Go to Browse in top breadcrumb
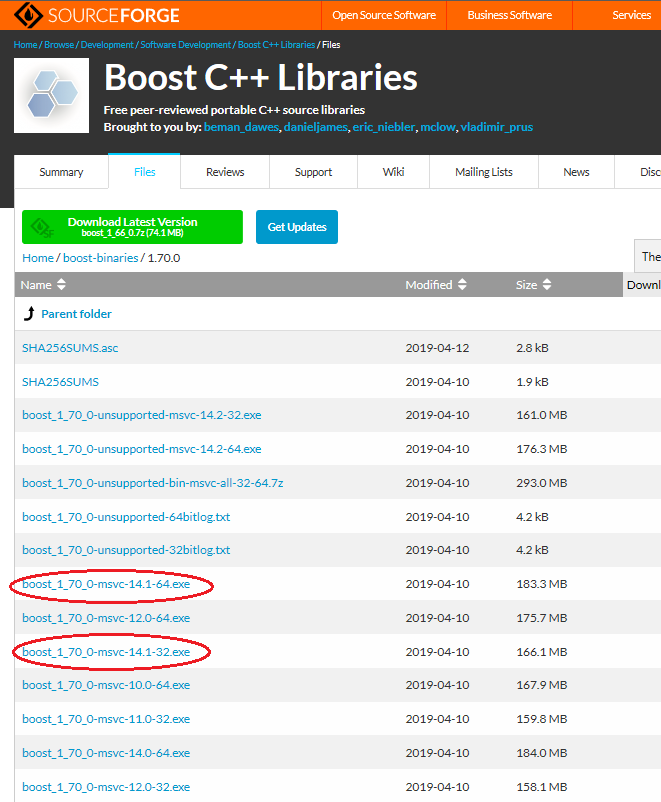The image size is (661, 802). click(59, 44)
